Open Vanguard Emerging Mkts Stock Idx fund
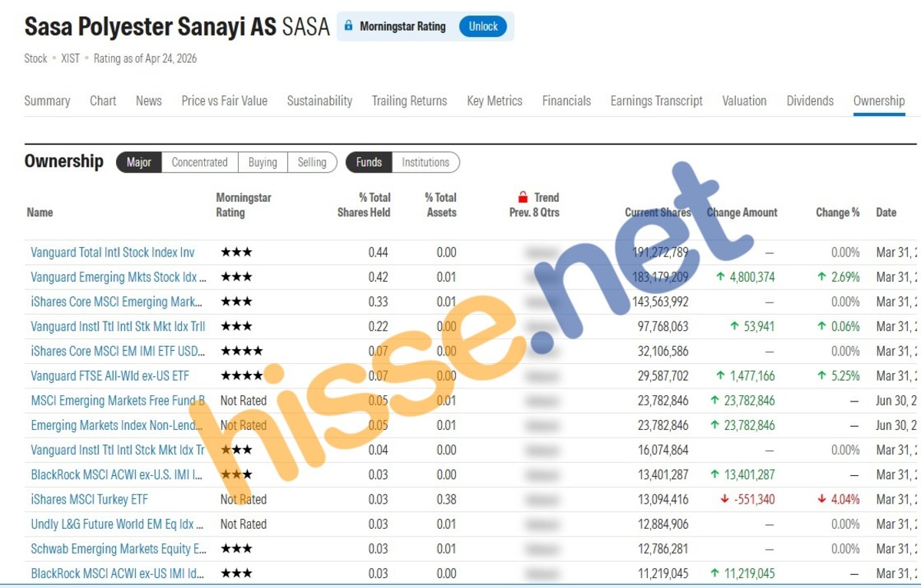921x588 pixels. 119,277
